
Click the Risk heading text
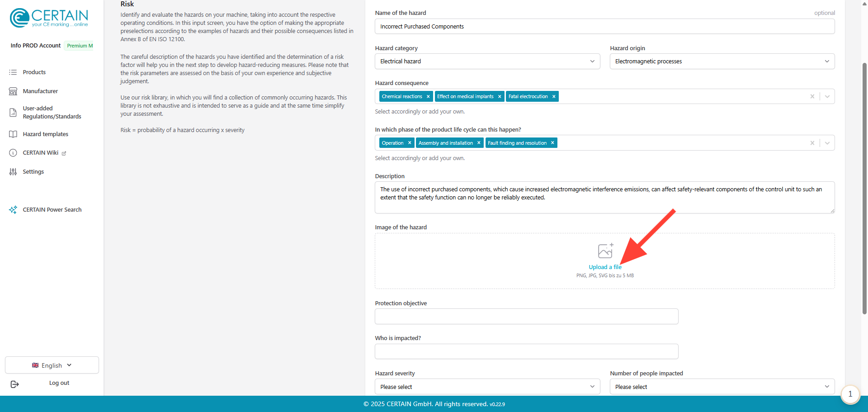[127, 4]
